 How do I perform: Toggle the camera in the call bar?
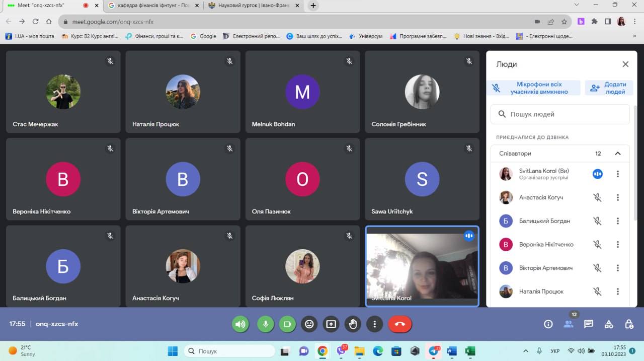coord(287,324)
